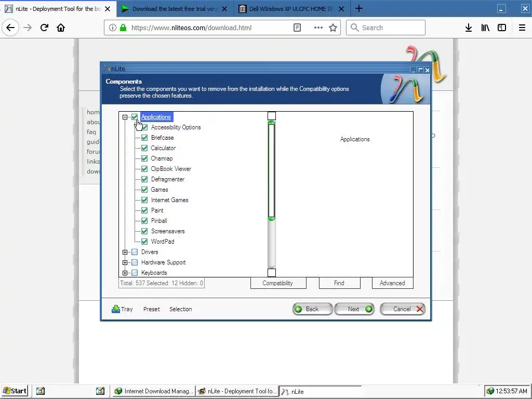Check the Drivers checkbox
The image size is (532, 399).
coord(135,252)
